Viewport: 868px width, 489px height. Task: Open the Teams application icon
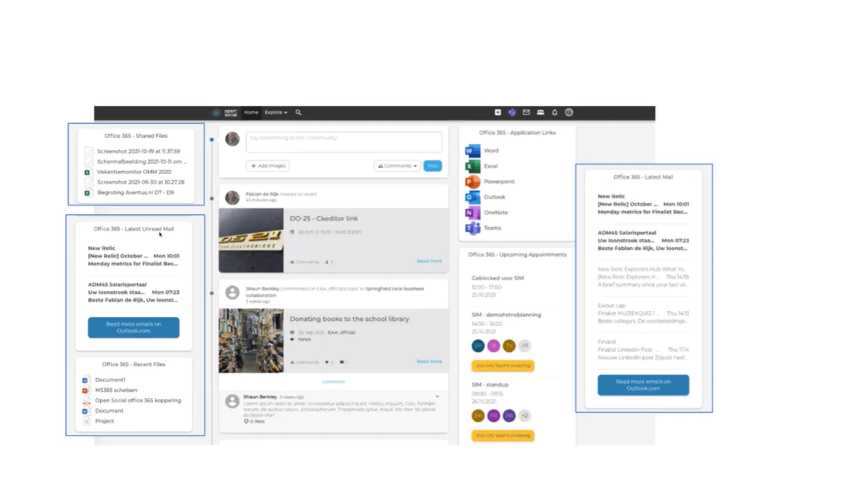click(472, 228)
